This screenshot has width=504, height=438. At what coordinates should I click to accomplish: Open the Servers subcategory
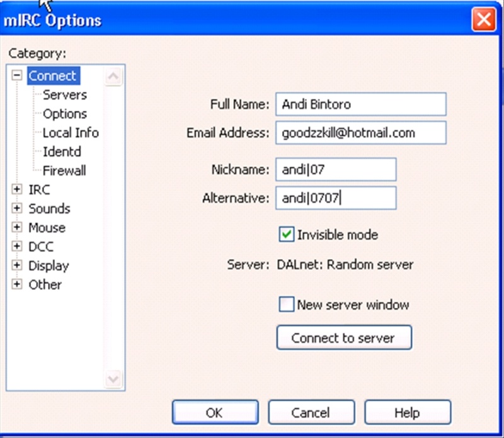(x=65, y=95)
